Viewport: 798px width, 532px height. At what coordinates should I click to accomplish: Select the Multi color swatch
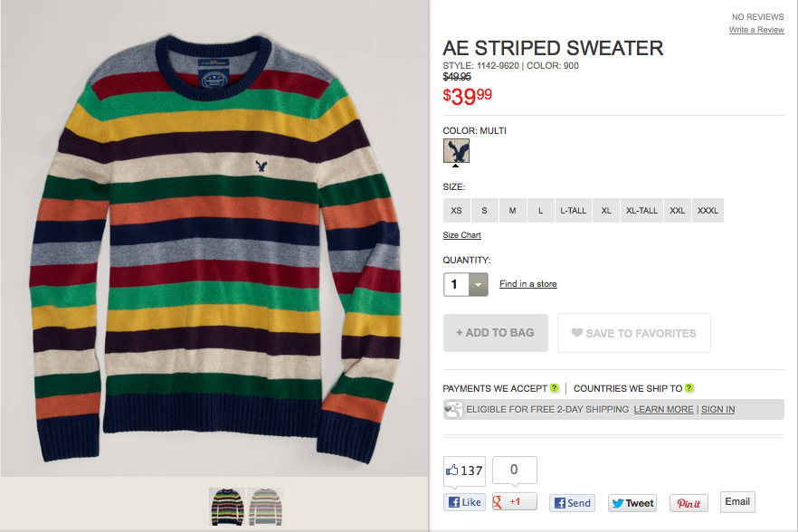point(457,151)
